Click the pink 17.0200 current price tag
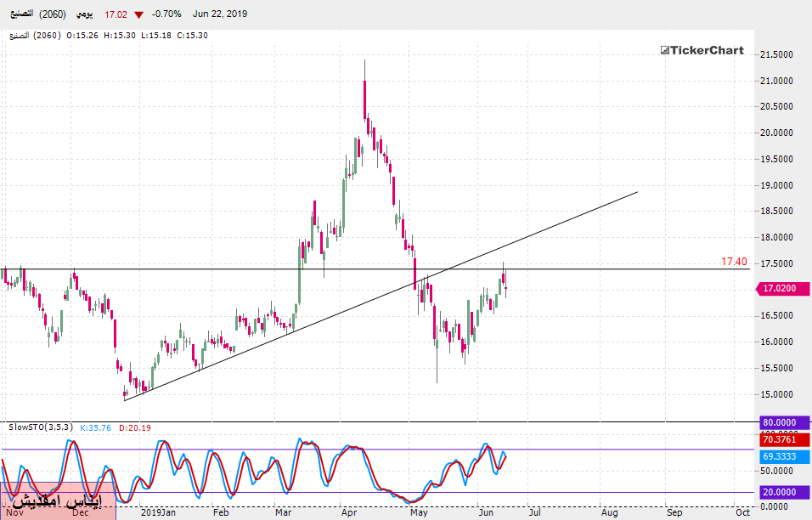812x520 pixels. [x=781, y=289]
